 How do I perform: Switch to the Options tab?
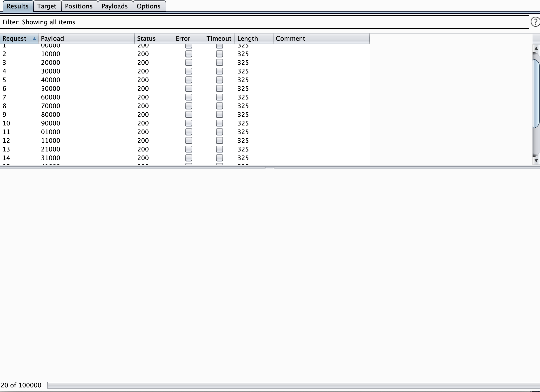point(149,6)
